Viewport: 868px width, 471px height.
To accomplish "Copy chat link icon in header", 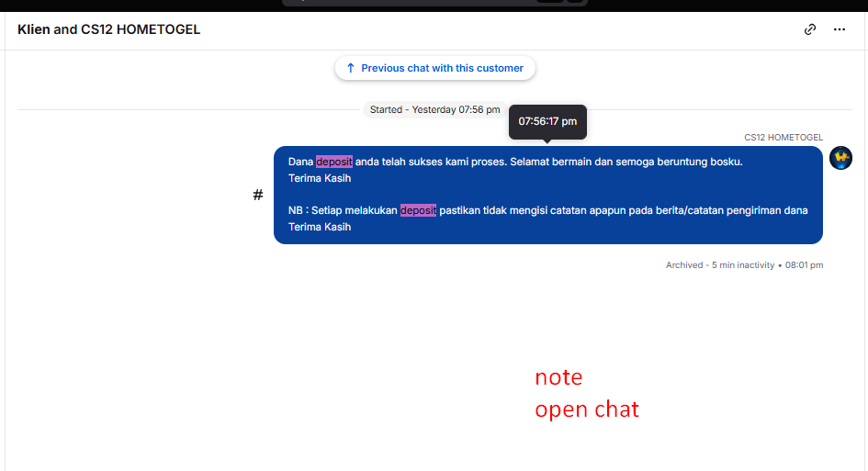I will (x=810, y=29).
